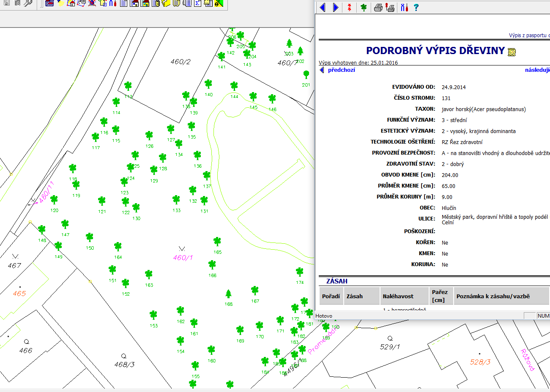The image size is (550, 392).
Task: Select conifer tree marker 168 on map
Action: (x=229, y=294)
